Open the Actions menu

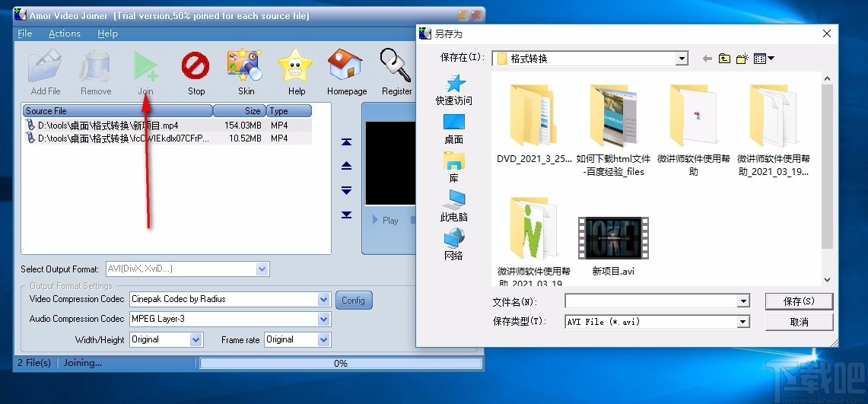[64, 33]
